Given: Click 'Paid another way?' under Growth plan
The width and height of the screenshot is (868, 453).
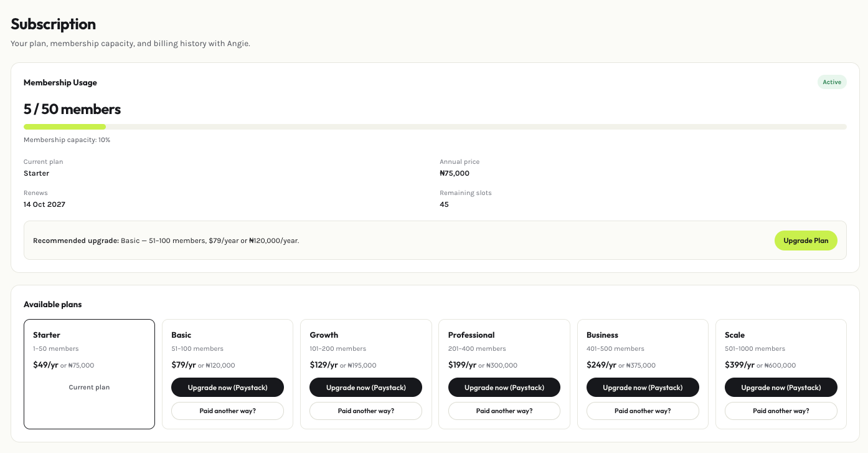Looking at the screenshot, I should coord(366,411).
